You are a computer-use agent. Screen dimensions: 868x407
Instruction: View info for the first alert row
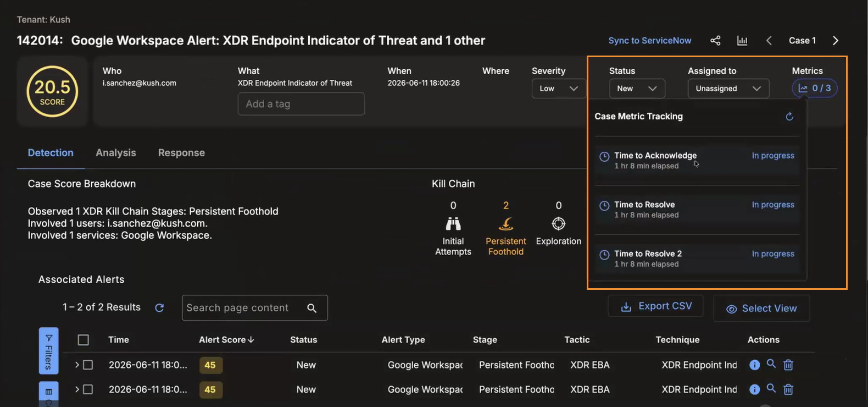755,365
